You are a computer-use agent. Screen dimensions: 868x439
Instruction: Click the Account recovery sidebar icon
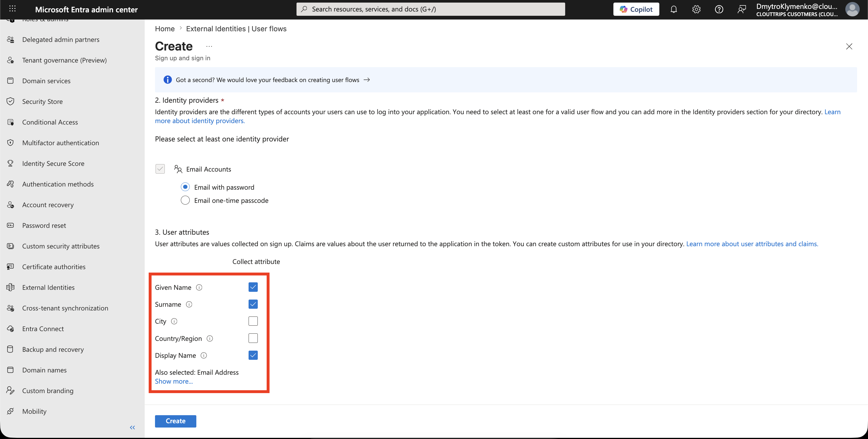(10, 205)
